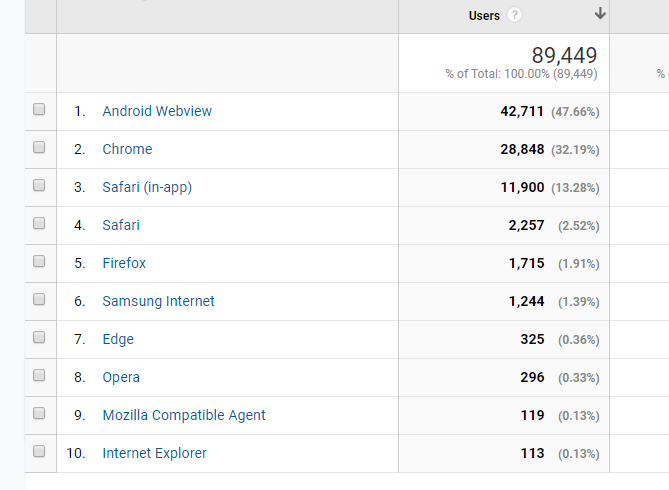Tick the Samsung Internet checkbox
This screenshot has width=669, height=490.
[39, 299]
